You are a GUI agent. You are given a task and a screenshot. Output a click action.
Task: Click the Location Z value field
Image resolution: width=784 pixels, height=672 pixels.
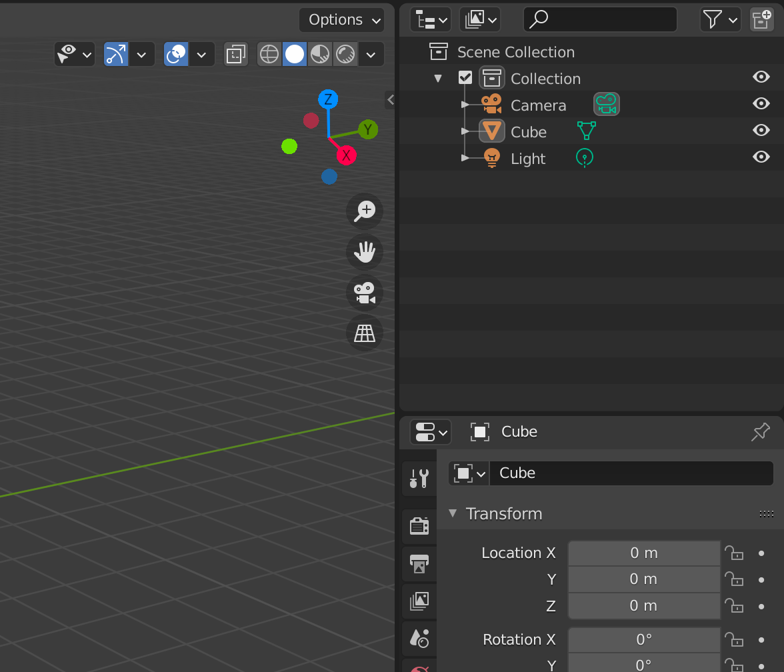644,605
